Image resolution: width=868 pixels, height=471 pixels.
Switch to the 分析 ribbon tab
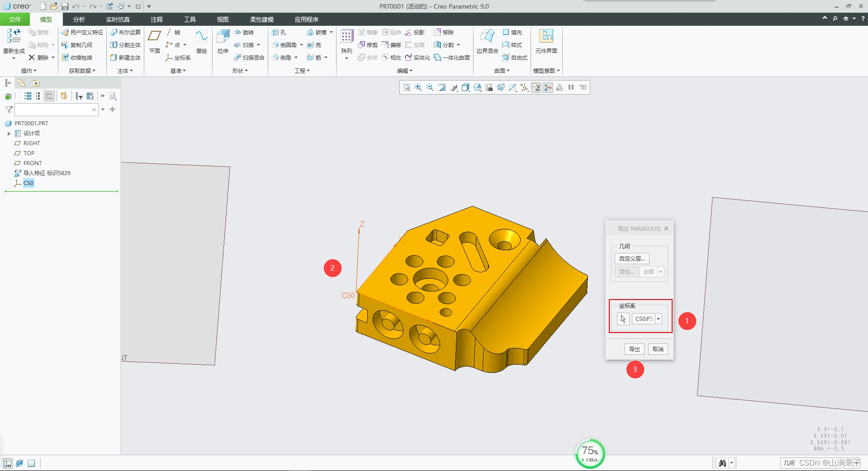[x=79, y=19]
